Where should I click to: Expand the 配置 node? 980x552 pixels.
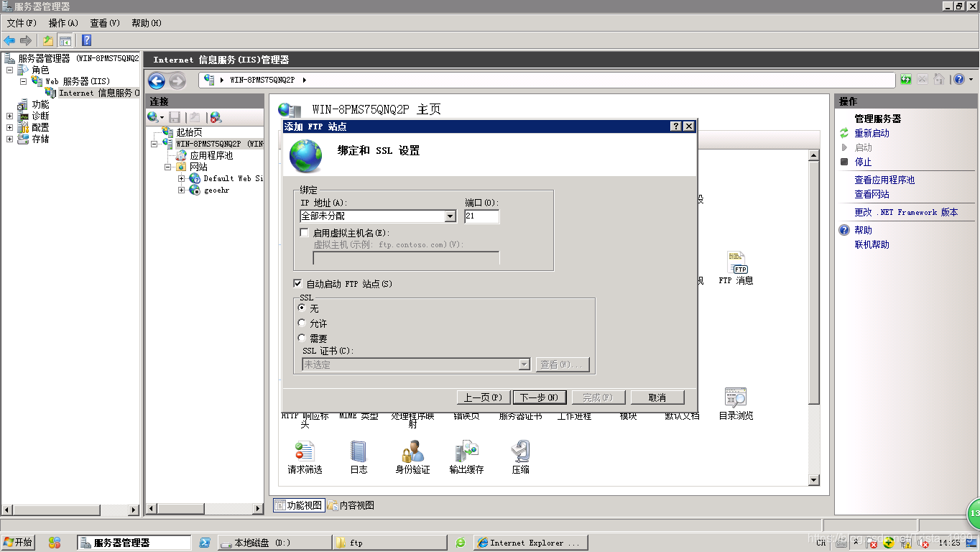click(x=10, y=127)
